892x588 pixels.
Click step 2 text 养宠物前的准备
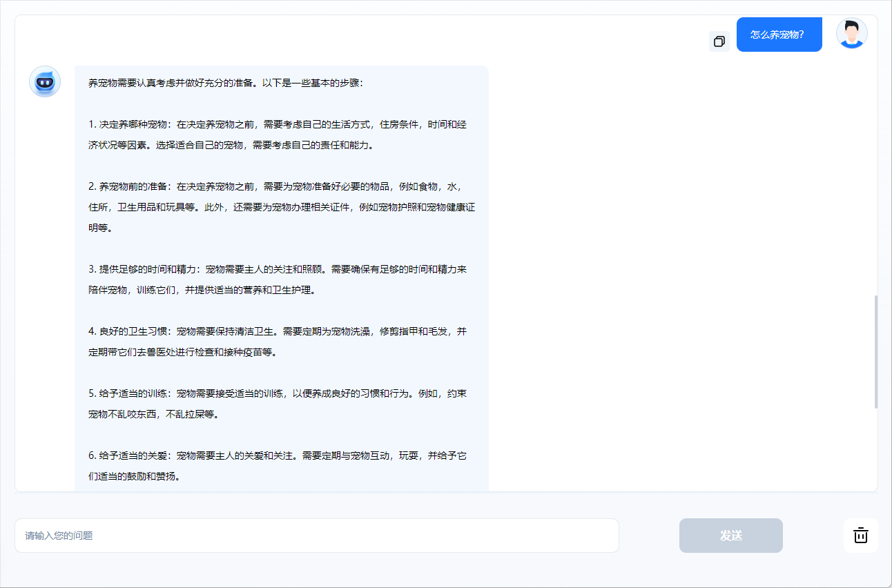(133, 187)
